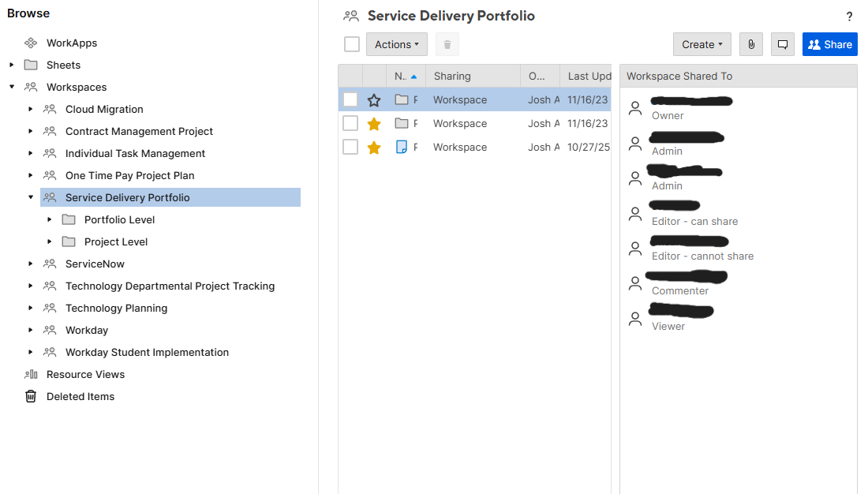Collapse the Service Delivery Portfolio workspace
This screenshot has height=494, width=868.
point(31,197)
